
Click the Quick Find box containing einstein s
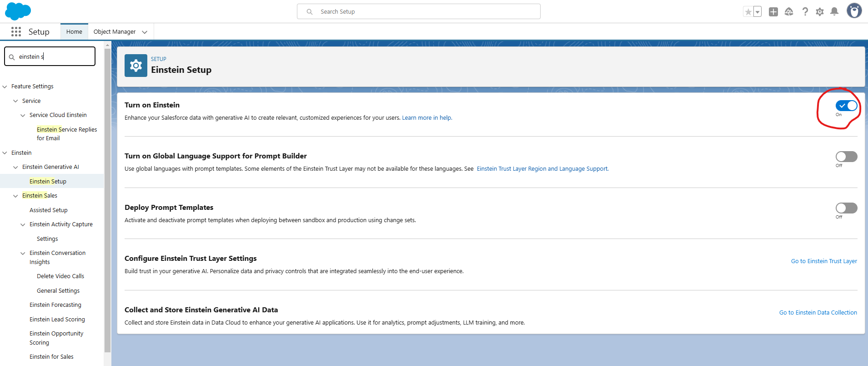[x=50, y=56]
